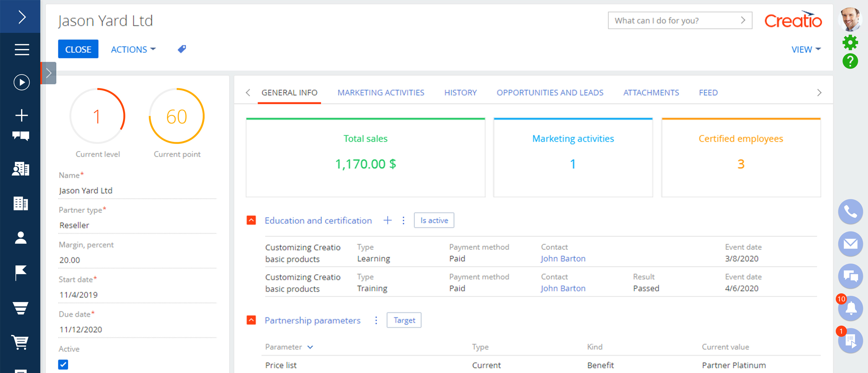The width and height of the screenshot is (868, 373).
Task: Click the CLOSE button
Action: 78,49
